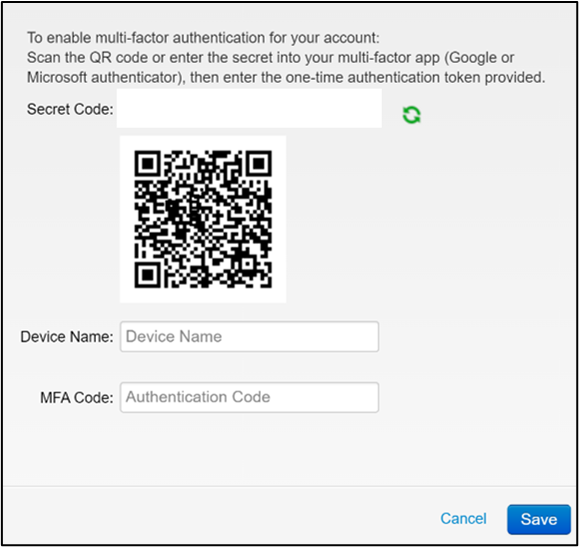Click QR code's small alignment square
Viewport: 579px width, 547px height.
[x=247, y=263]
